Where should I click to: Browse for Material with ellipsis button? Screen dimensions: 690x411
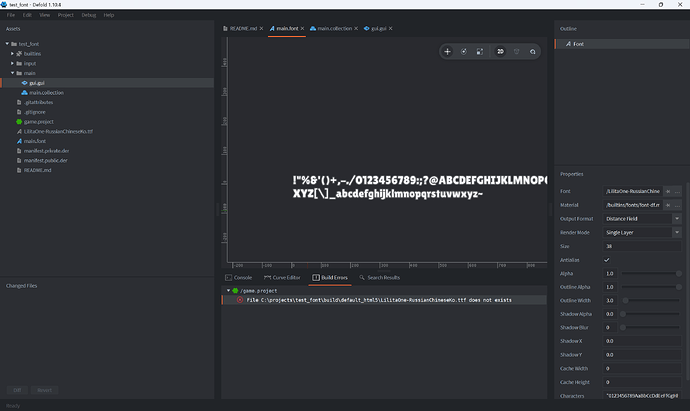677,205
